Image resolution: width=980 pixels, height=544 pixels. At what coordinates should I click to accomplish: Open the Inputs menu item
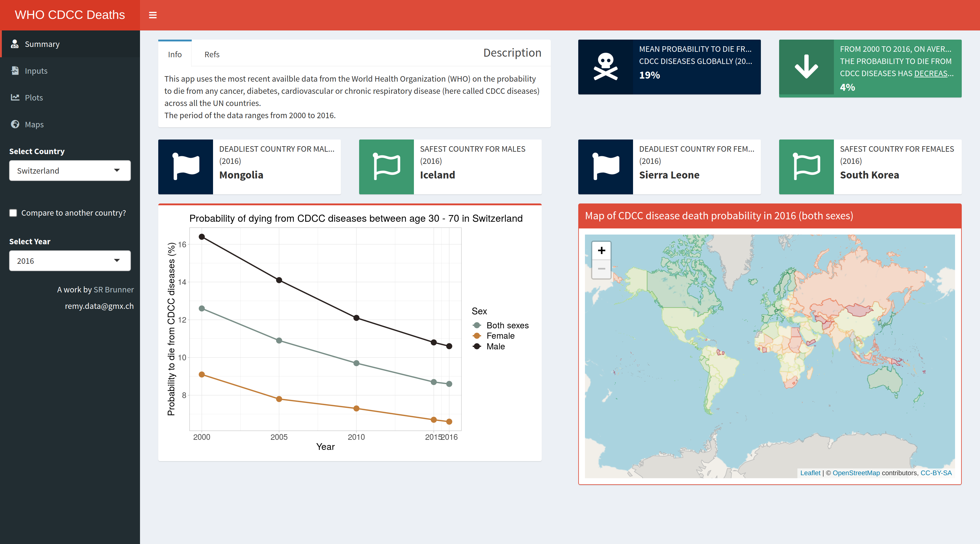coord(70,70)
